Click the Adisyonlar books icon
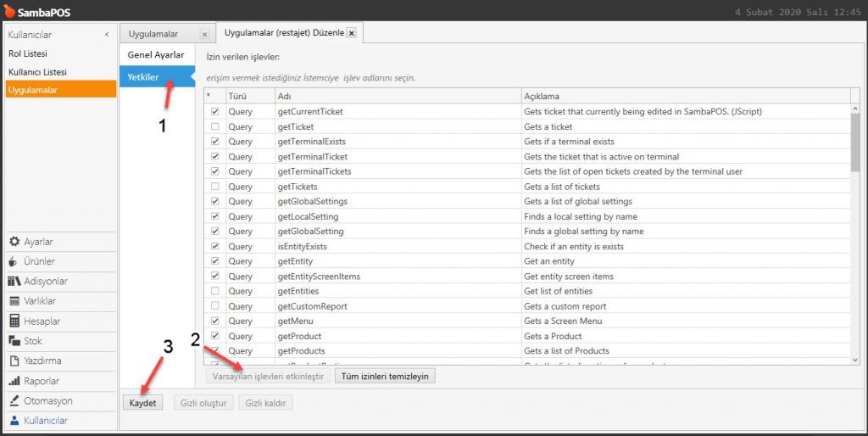Viewport: 868px width, 436px height. tap(14, 282)
